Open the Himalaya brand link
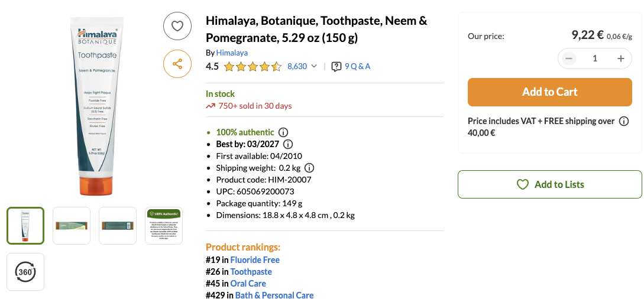This screenshot has height=299, width=644. 232,53
